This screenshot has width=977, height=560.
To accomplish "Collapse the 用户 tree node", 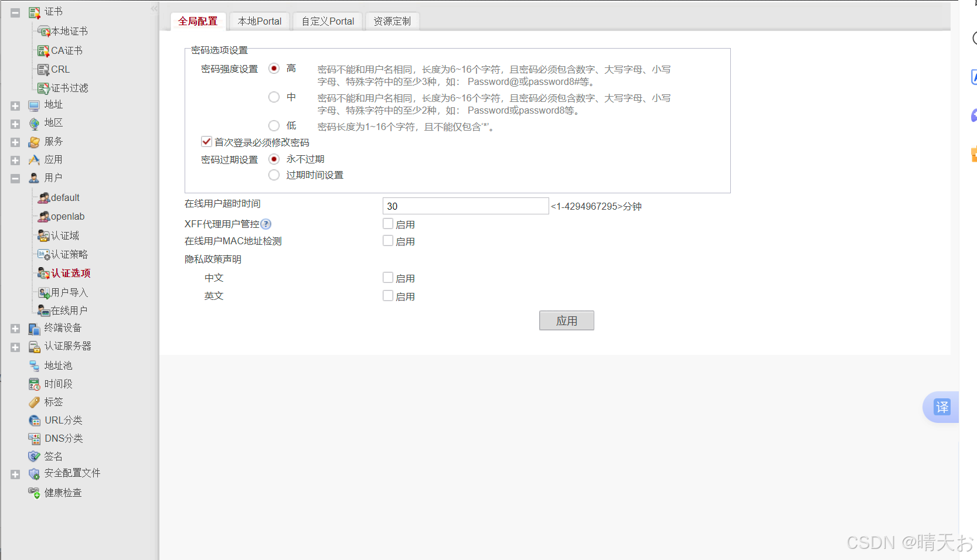I will click(x=15, y=179).
